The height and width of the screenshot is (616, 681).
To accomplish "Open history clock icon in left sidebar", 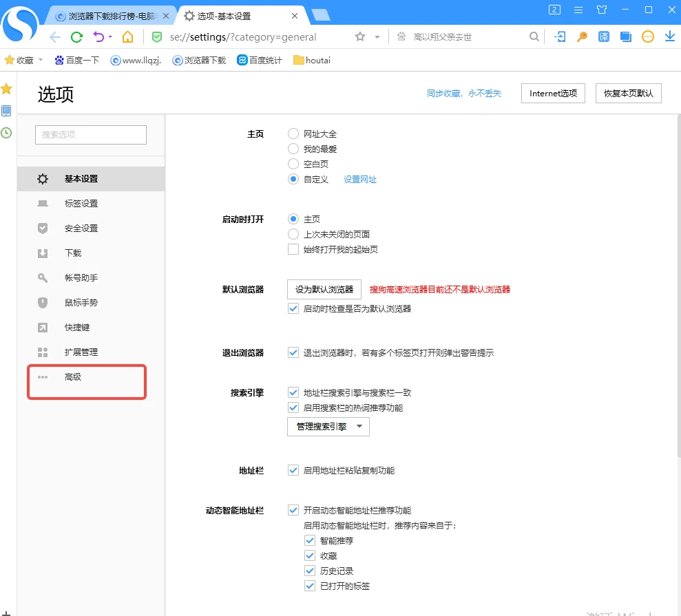I will (x=6, y=133).
